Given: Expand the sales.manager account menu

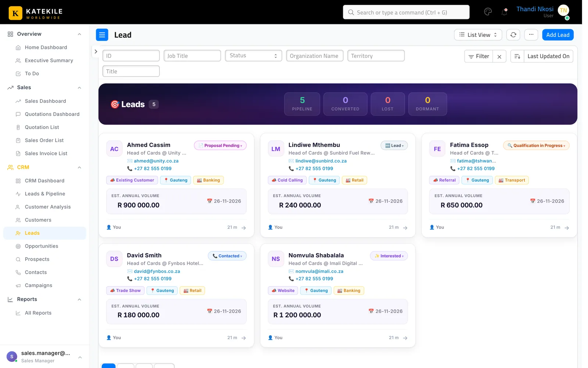Looking at the screenshot, I should 80,357.
